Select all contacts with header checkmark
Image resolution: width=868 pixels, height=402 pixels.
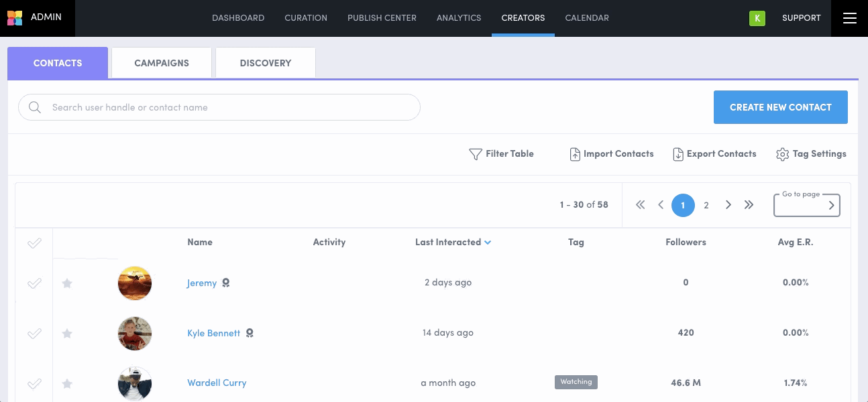(x=34, y=243)
